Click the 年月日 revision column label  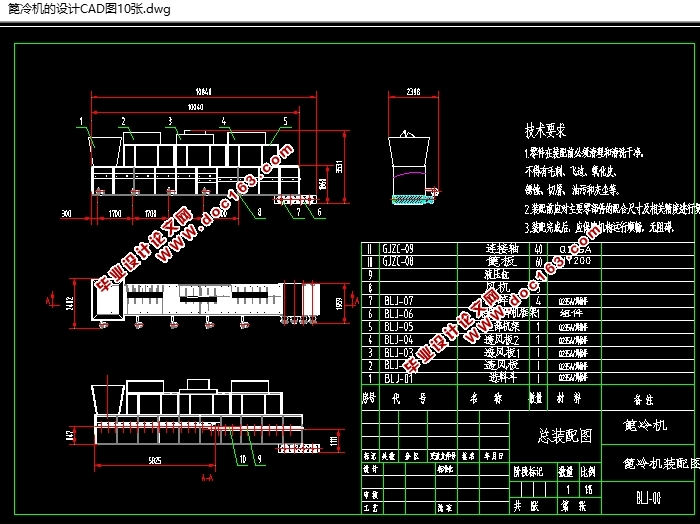494,456
